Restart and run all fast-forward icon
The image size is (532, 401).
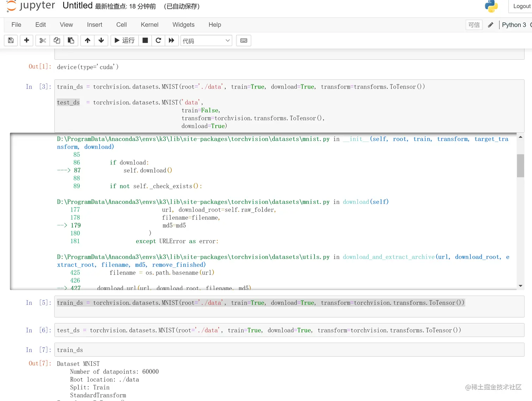[x=171, y=40]
